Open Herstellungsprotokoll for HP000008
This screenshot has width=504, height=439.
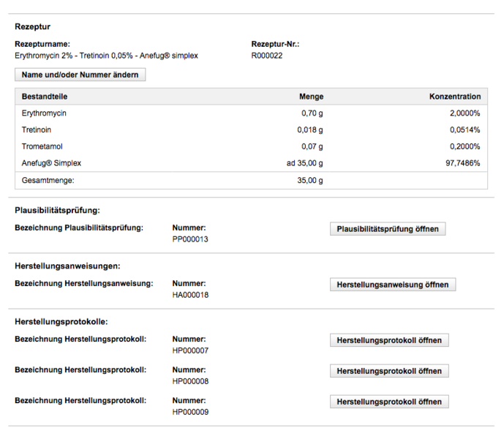tap(389, 371)
